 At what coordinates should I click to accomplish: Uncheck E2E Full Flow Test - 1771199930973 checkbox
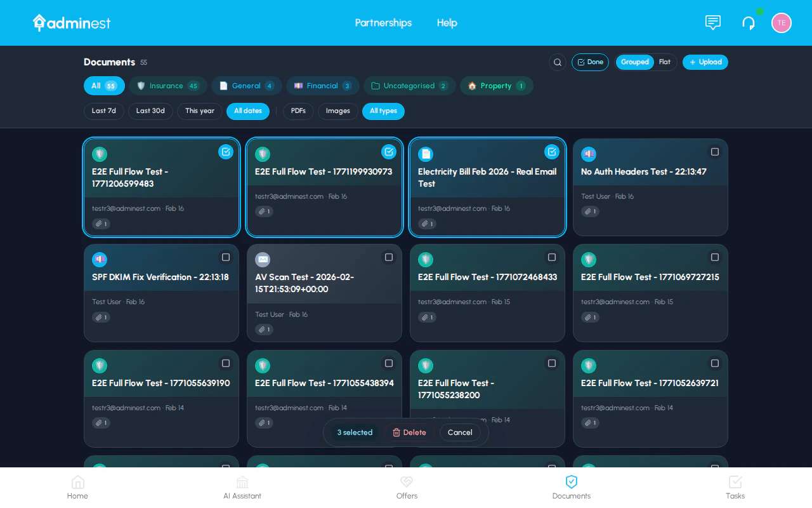coord(389,152)
